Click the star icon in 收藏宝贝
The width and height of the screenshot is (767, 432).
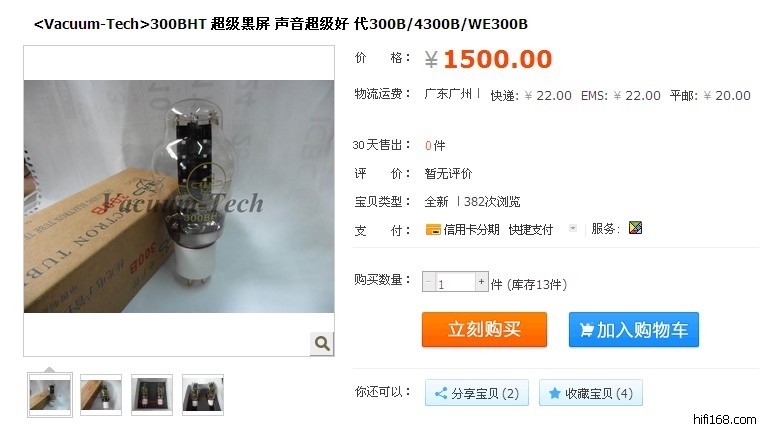coord(554,393)
